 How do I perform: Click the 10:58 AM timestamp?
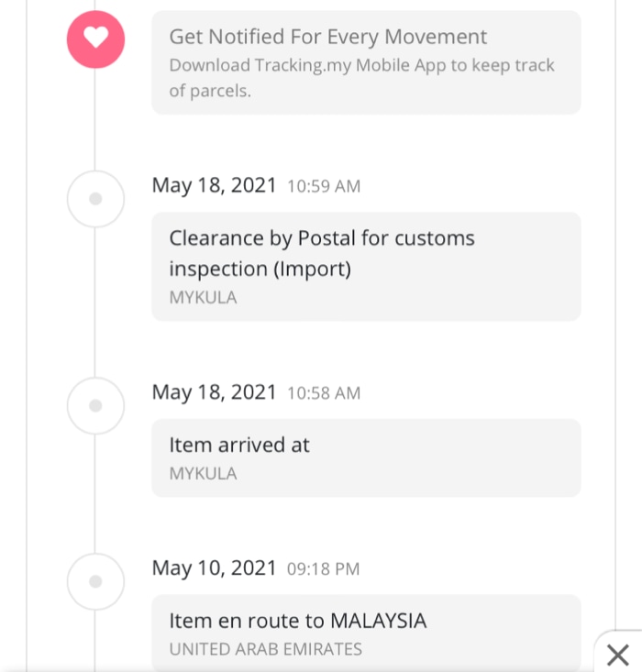[324, 393]
